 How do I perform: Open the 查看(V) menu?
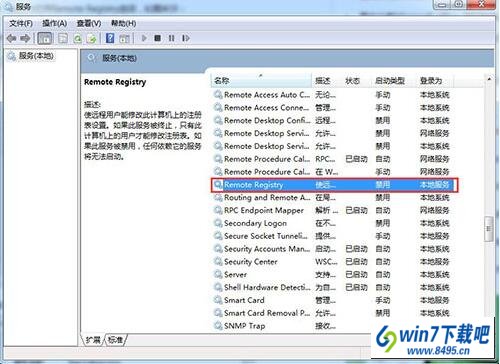(x=89, y=23)
